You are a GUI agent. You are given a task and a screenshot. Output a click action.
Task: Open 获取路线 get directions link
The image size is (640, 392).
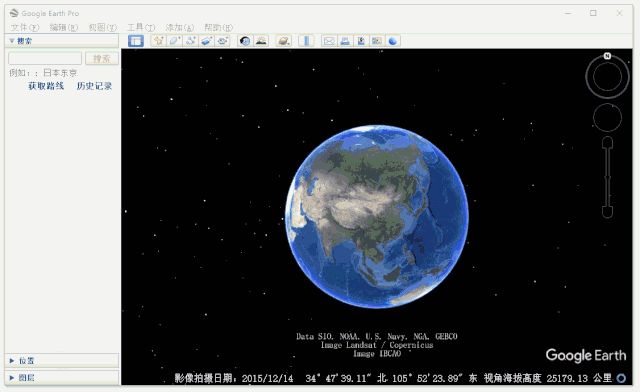pos(46,86)
